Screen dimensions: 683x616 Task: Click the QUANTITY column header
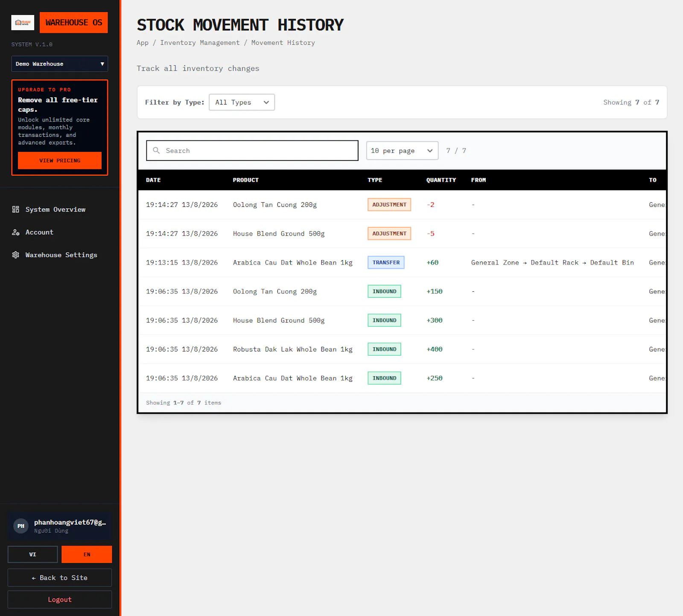[441, 180]
